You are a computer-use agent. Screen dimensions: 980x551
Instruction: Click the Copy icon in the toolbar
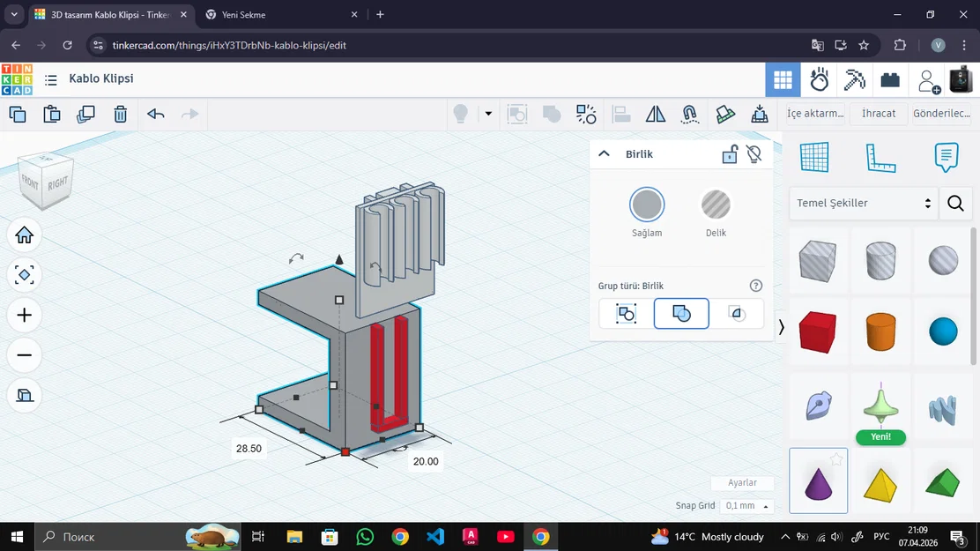point(18,114)
